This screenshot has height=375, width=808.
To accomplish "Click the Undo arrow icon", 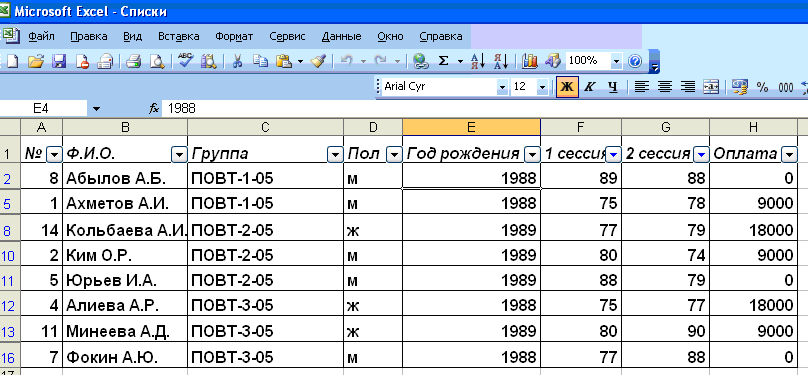I will [347, 61].
